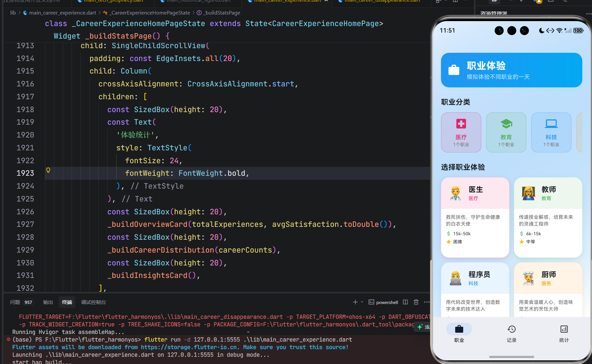Tap the do-not-disturb moon icon

coord(542,31)
